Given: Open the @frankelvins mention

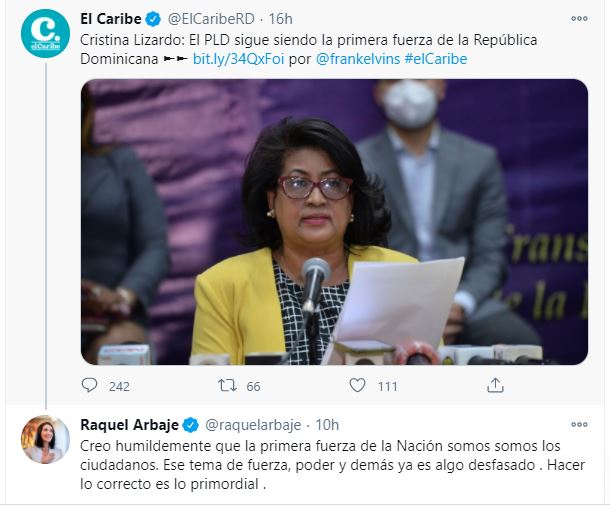Looking at the screenshot, I should [x=358, y=59].
